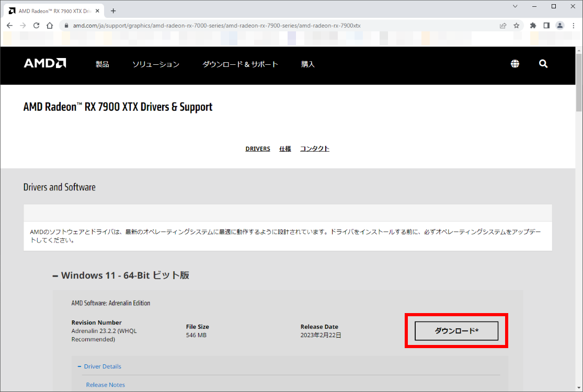
Task: Close the AMD Radeon RX 7900 XTX tab
Action: pyautogui.click(x=97, y=11)
